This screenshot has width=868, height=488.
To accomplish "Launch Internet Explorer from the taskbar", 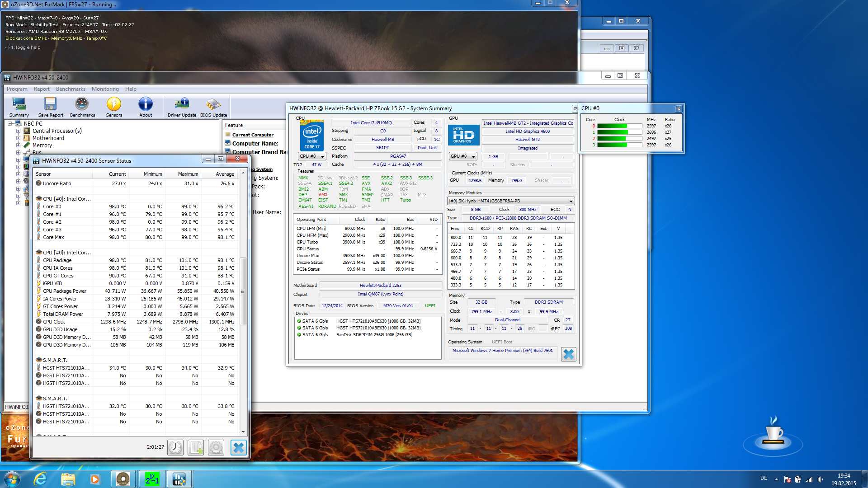I will pyautogui.click(x=40, y=479).
